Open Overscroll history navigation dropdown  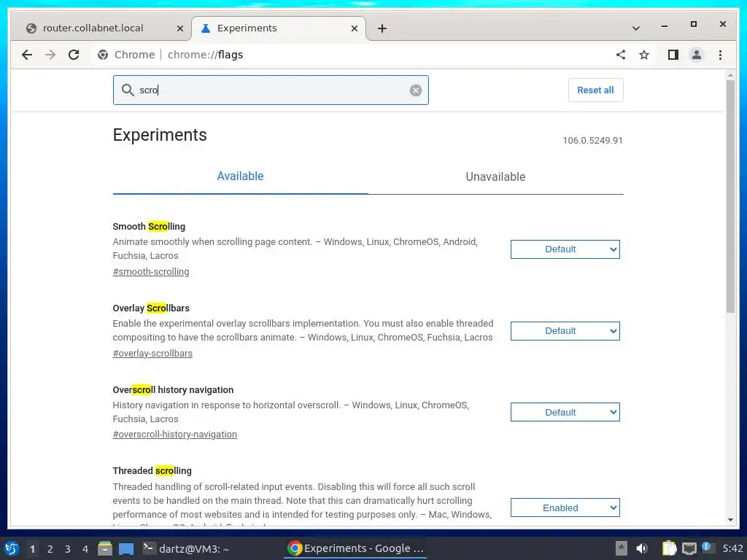[x=565, y=413]
